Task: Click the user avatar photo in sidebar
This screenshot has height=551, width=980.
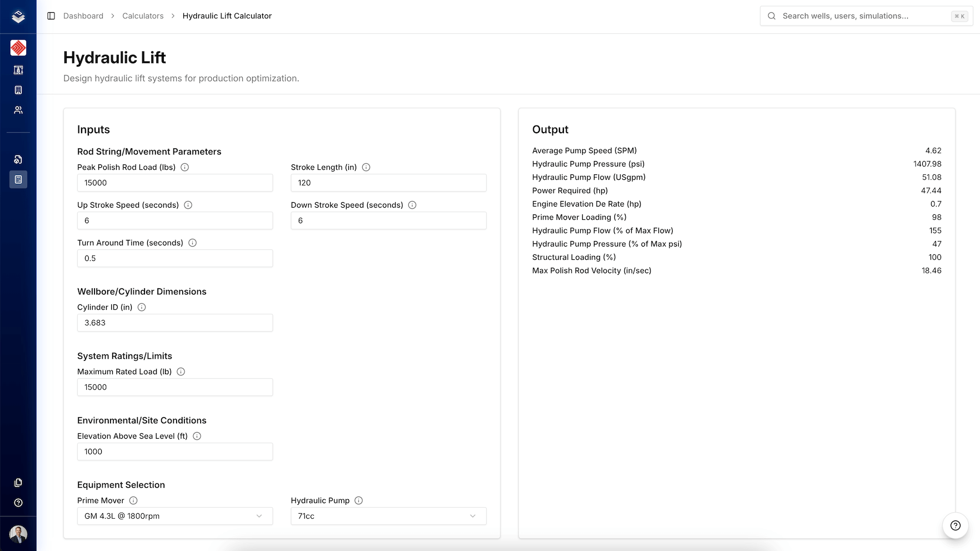Action: [18, 534]
